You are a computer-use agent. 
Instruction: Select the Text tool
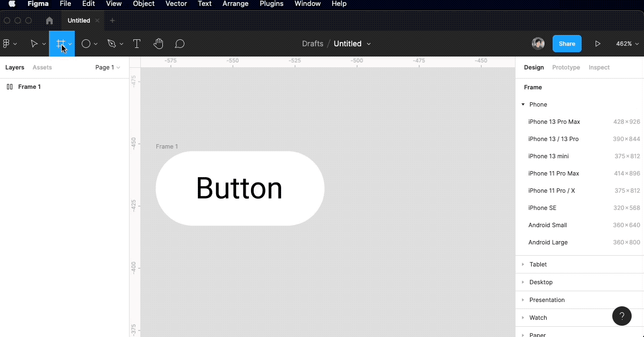coord(137,44)
